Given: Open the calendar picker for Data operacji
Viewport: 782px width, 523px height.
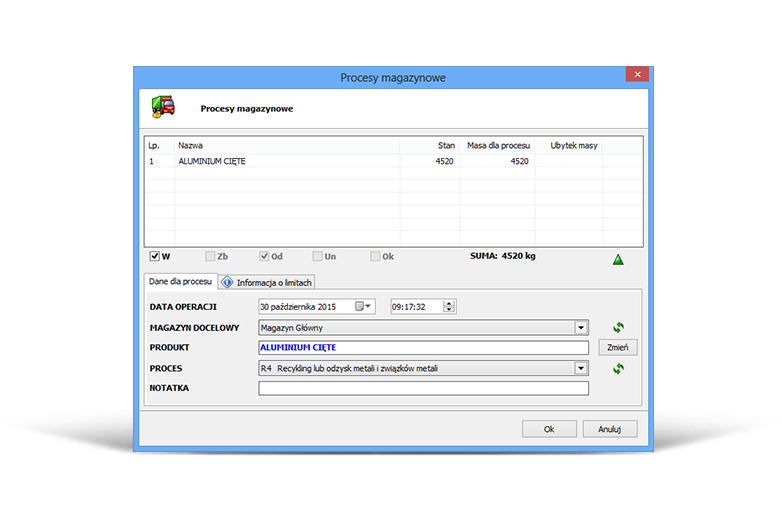Looking at the screenshot, I should click(358, 306).
